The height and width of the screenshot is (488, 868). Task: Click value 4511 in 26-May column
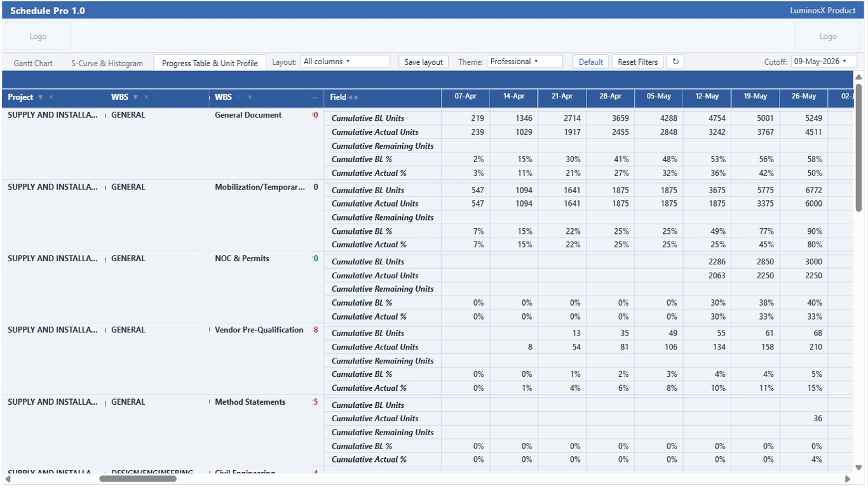click(x=813, y=132)
